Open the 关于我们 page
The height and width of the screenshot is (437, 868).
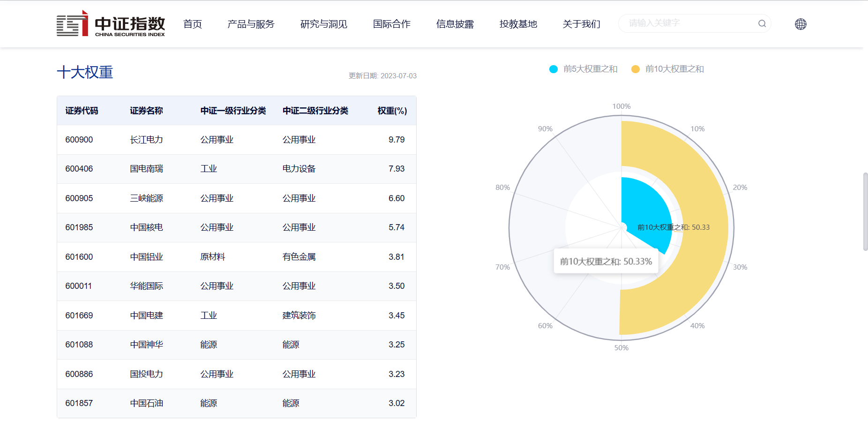pos(581,24)
